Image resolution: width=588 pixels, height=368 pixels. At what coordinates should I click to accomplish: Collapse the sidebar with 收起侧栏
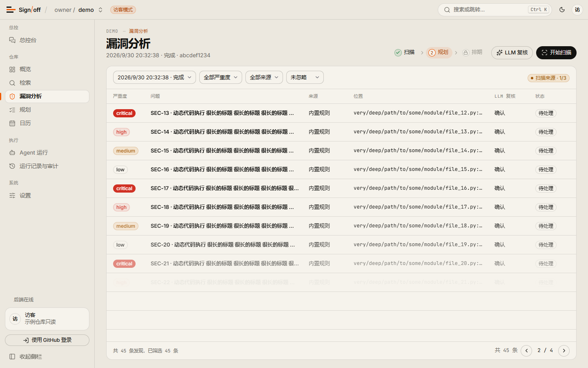pos(47,357)
